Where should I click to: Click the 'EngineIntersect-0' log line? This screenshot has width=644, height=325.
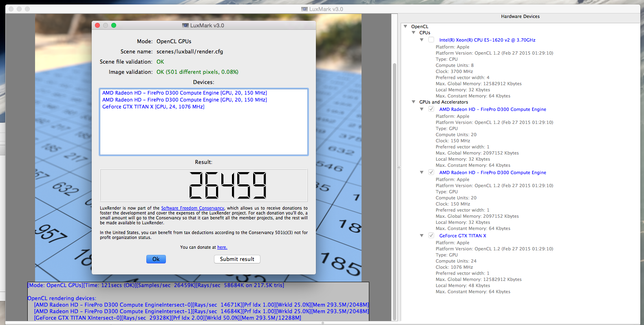coord(201,305)
